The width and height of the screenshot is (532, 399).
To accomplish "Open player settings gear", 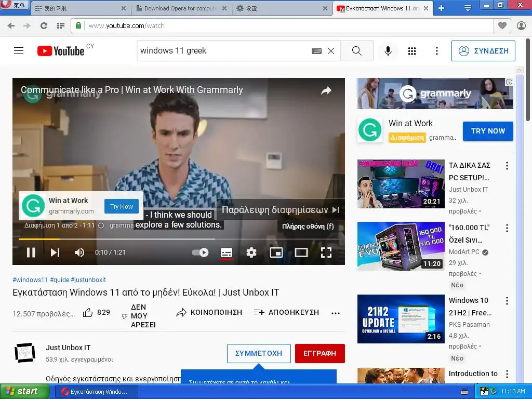I will (251, 252).
